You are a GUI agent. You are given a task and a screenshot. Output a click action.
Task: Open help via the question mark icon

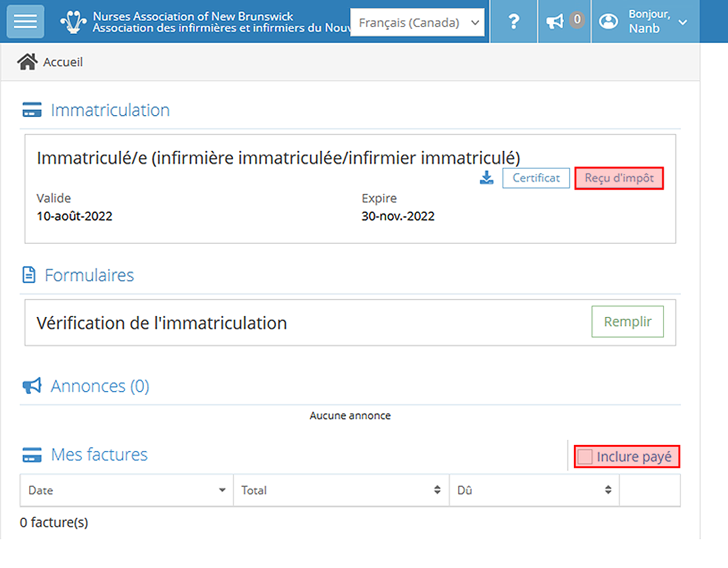(513, 22)
